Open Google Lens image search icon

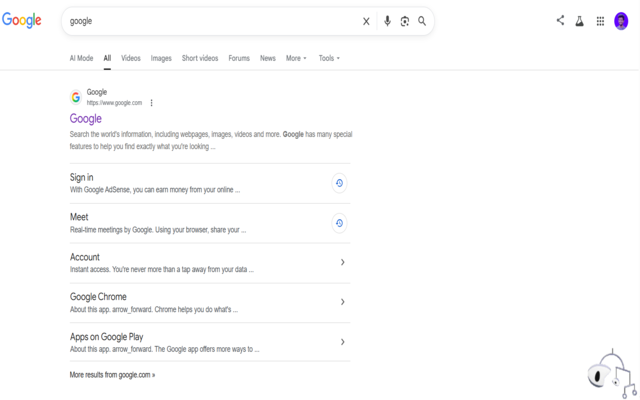coord(404,21)
